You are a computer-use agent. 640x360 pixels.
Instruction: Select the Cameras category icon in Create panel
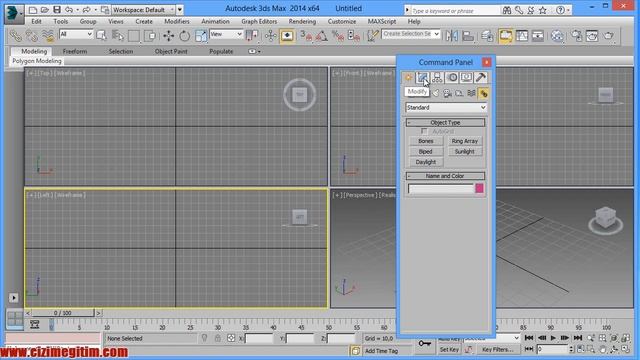pos(447,93)
